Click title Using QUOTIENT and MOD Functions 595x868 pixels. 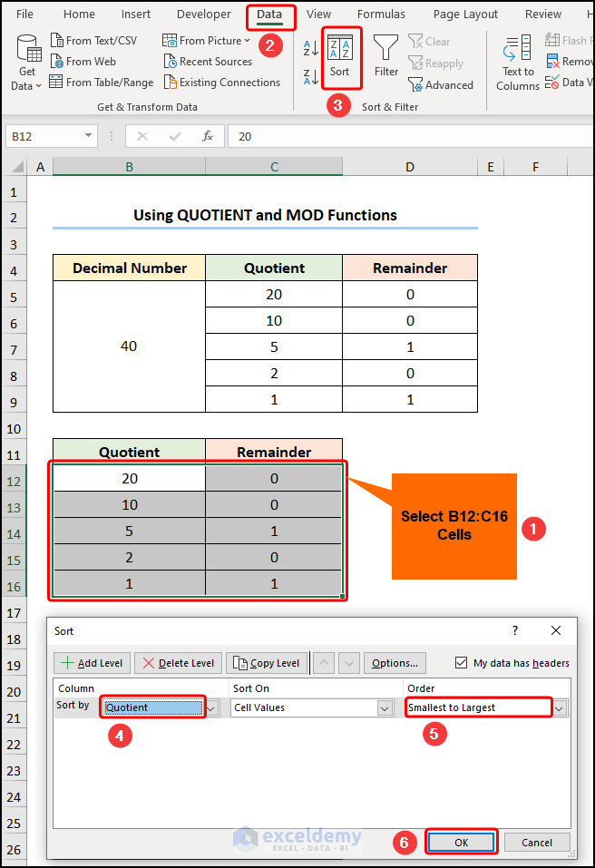(x=265, y=215)
